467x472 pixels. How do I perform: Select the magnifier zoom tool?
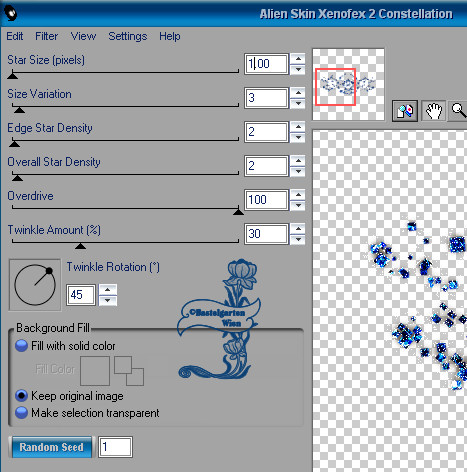coord(459,111)
